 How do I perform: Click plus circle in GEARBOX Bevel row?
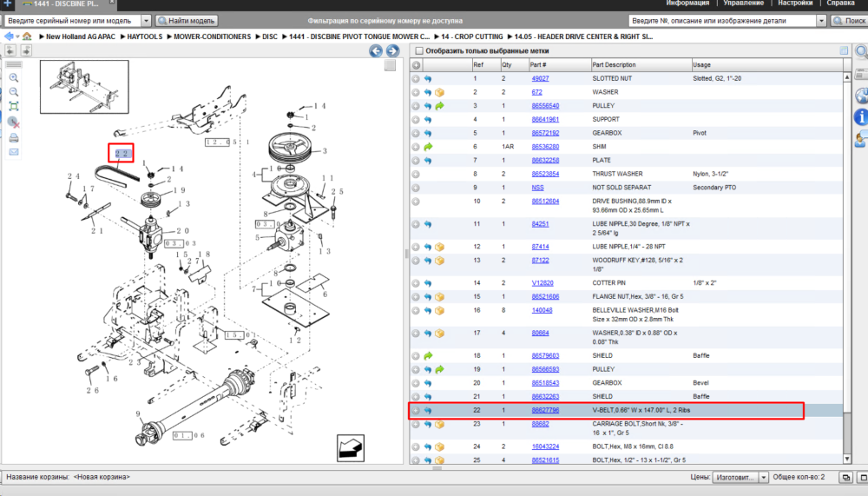coord(416,383)
